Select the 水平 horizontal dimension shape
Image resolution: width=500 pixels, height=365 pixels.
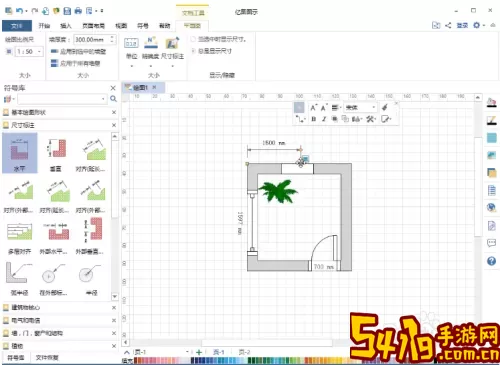(x=20, y=153)
